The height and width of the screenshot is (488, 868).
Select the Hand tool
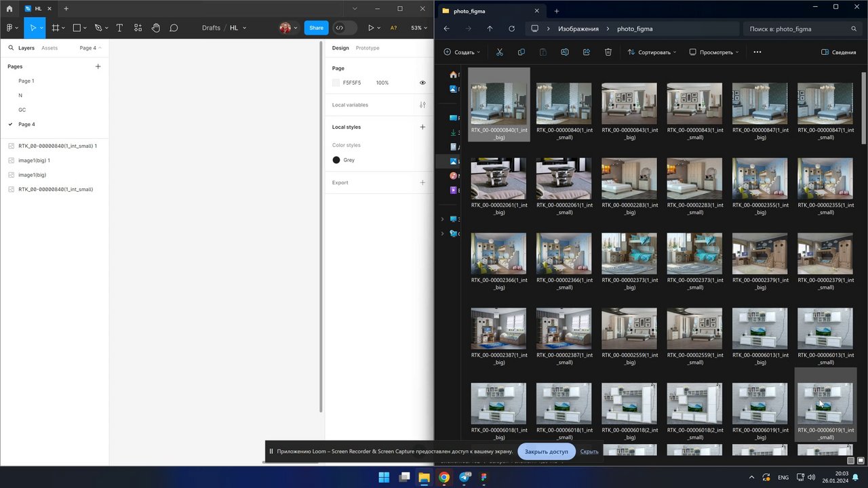pyautogui.click(x=156, y=28)
